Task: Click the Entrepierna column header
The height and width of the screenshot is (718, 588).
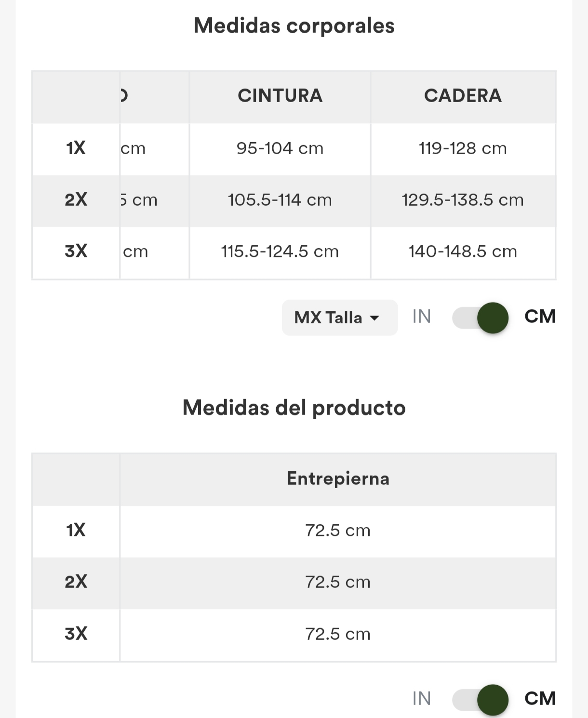Action: pos(338,479)
